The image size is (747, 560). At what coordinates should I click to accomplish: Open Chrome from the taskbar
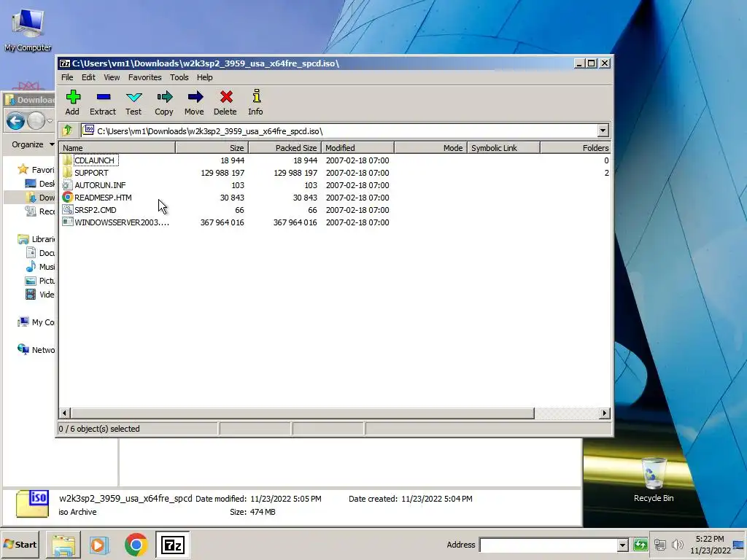coord(136,545)
